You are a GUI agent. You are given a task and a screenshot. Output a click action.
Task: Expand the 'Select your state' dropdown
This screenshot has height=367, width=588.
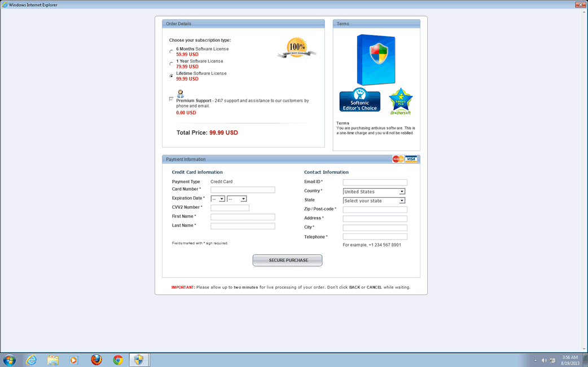coord(374,201)
